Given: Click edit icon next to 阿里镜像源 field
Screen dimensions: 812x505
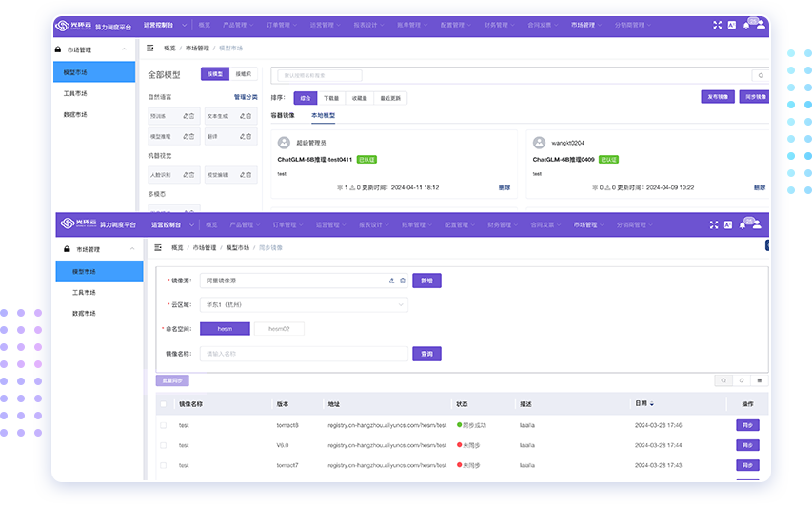Looking at the screenshot, I should pos(391,281).
